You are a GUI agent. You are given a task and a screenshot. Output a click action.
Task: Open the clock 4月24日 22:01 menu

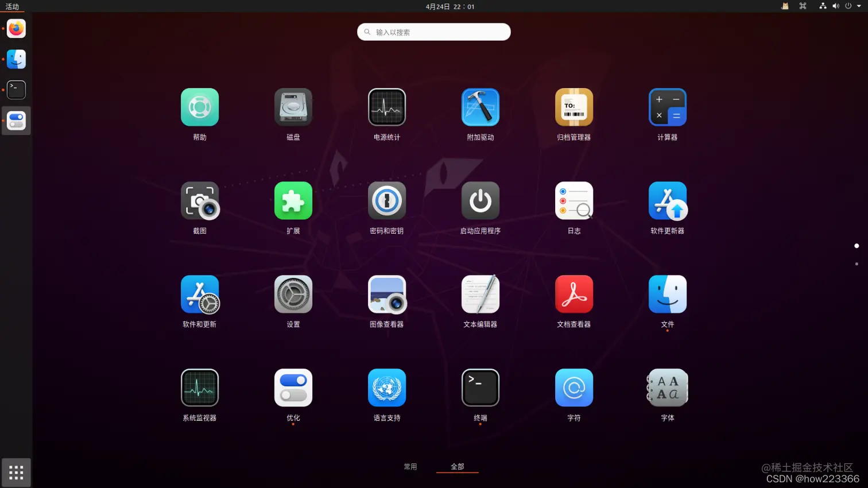[450, 6]
